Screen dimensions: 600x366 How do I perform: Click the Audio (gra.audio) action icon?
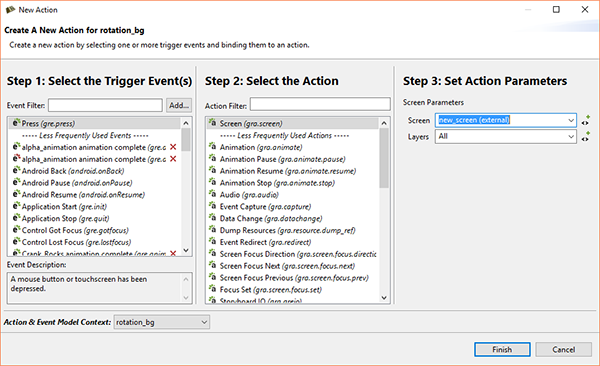click(212, 194)
